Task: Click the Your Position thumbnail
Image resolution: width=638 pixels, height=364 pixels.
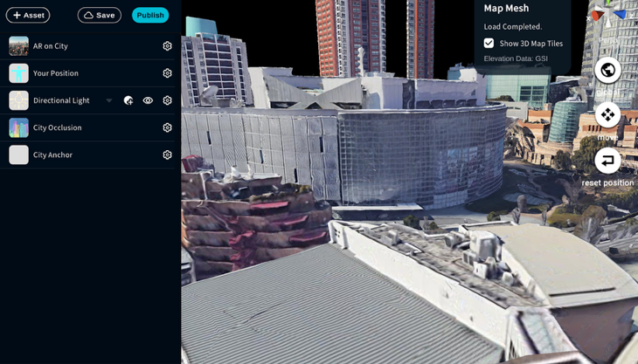Action: point(18,73)
